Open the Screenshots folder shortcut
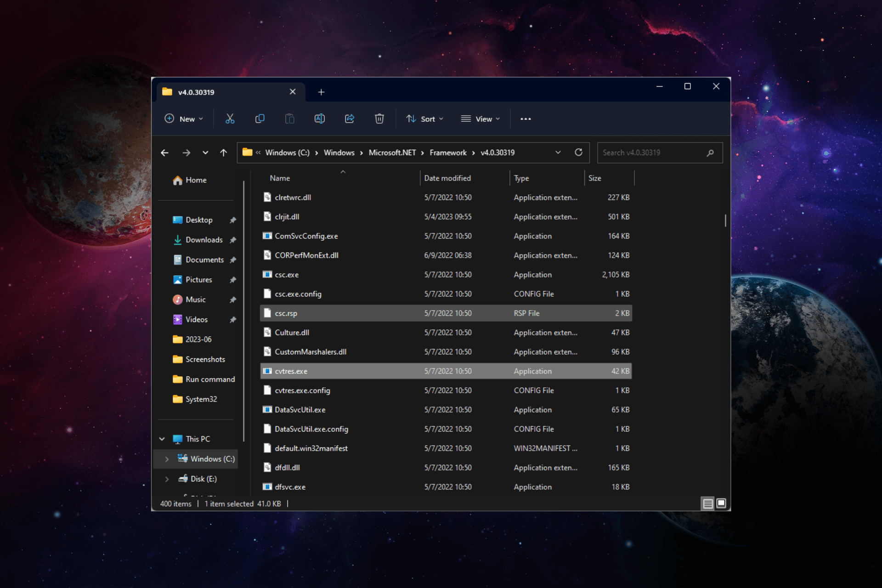The width and height of the screenshot is (882, 588). tap(199, 359)
